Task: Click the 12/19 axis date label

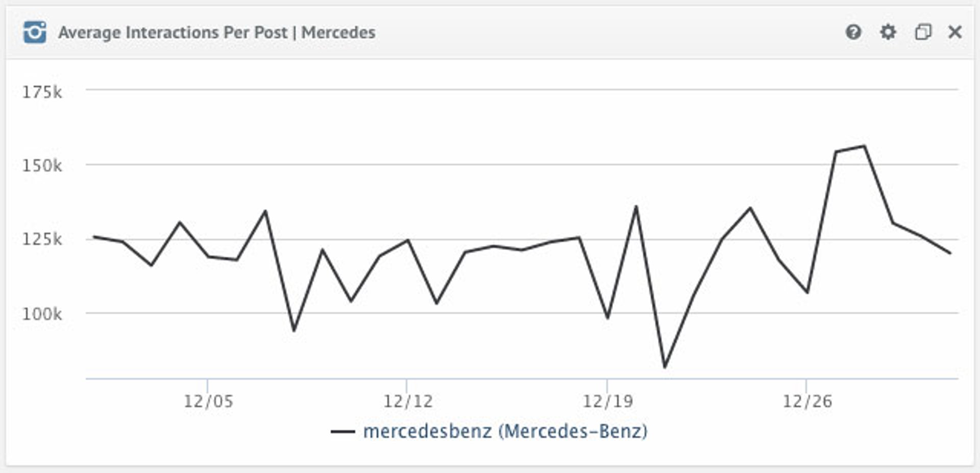Action: click(608, 401)
